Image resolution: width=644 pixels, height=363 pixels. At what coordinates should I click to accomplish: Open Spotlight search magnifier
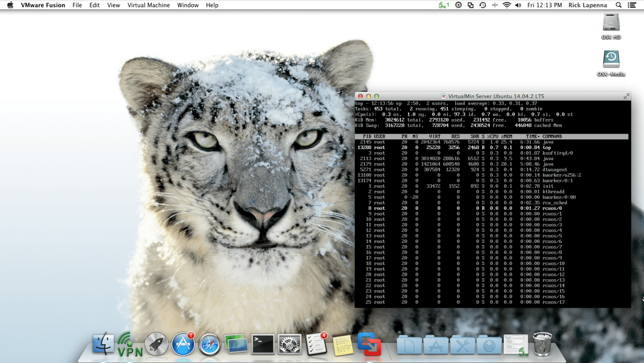(619, 5)
